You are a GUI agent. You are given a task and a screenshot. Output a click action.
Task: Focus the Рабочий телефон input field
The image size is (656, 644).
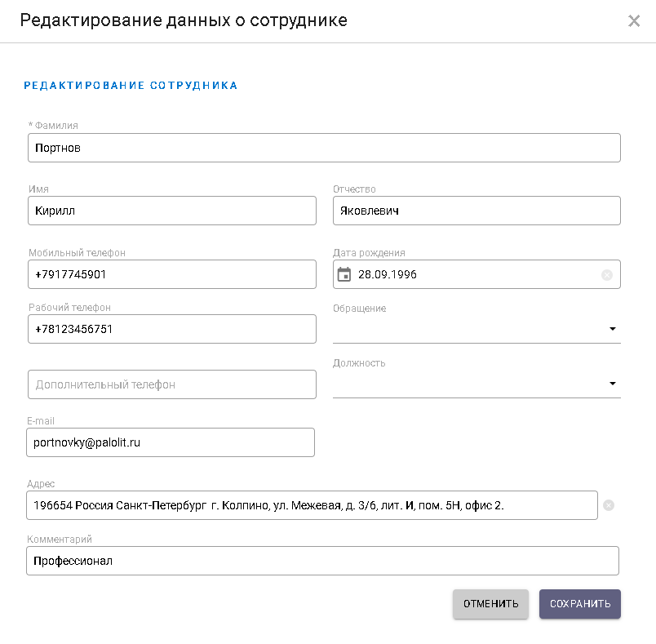coord(172,329)
